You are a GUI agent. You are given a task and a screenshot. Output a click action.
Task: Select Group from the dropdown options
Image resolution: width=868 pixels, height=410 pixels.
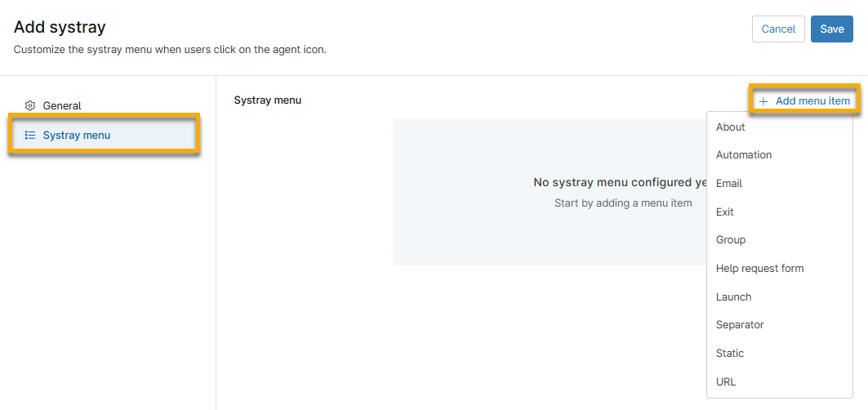tap(730, 240)
